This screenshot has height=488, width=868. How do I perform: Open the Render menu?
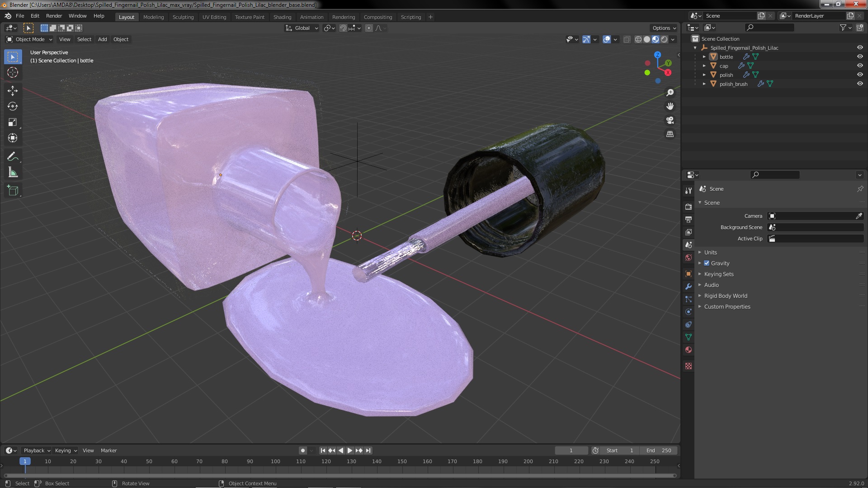coord(54,16)
